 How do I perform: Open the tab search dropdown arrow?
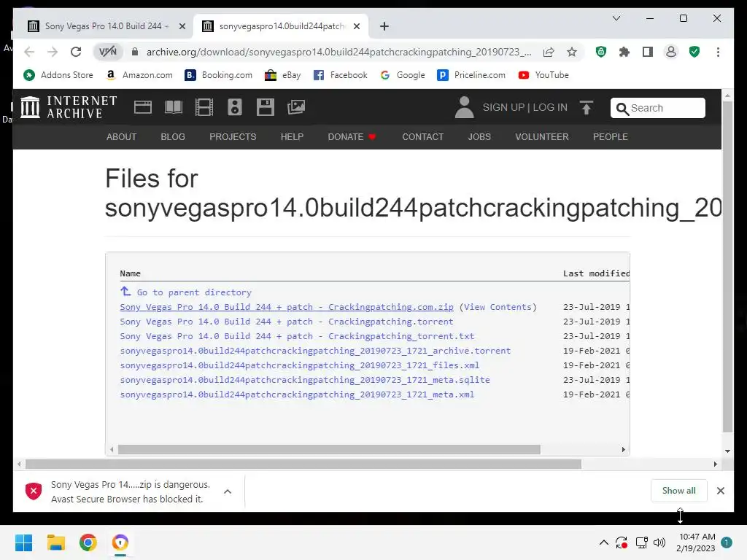pos(616,18)
